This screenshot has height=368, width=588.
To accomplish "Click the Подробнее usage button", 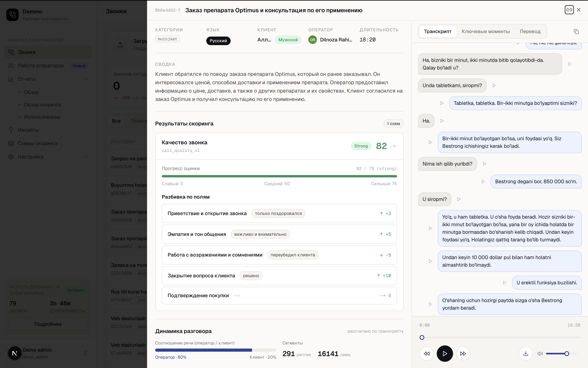I will (x=48, y=324).
